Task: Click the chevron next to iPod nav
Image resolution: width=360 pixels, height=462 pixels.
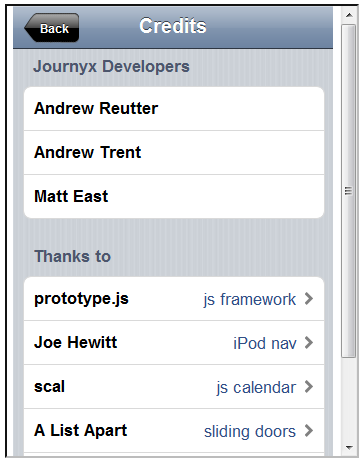Action: tap(309, 343)
